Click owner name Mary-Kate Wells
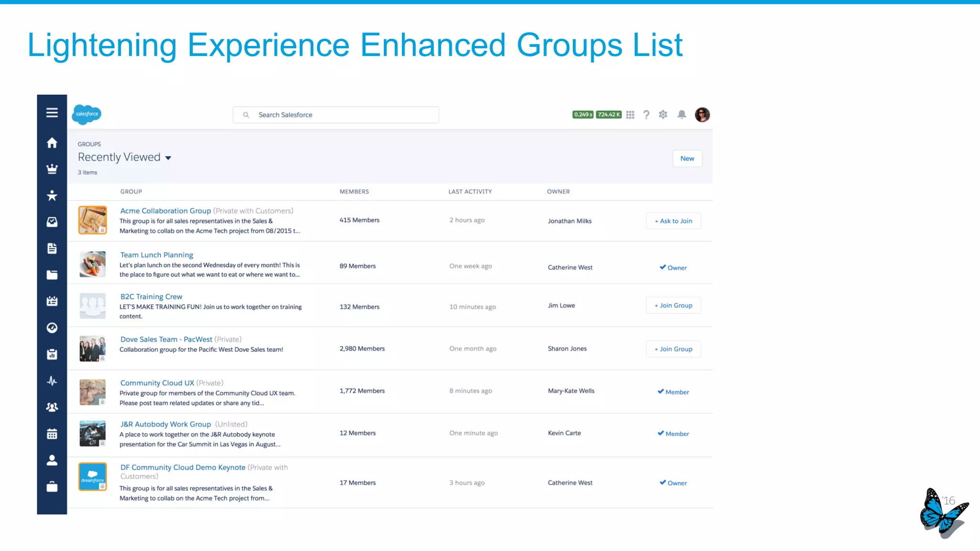The image size is (980, 551). point(571,391)
